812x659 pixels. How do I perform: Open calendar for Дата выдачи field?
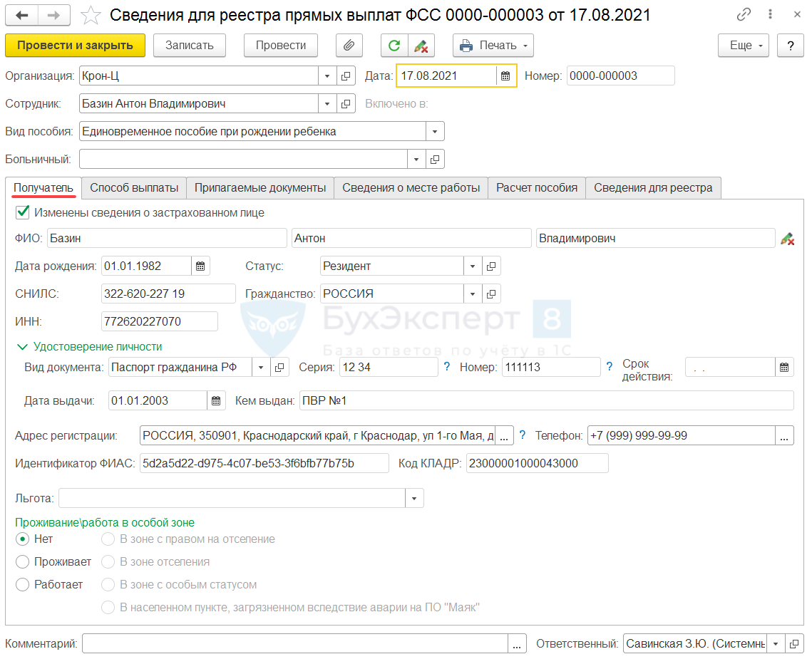tap(216, 401)
